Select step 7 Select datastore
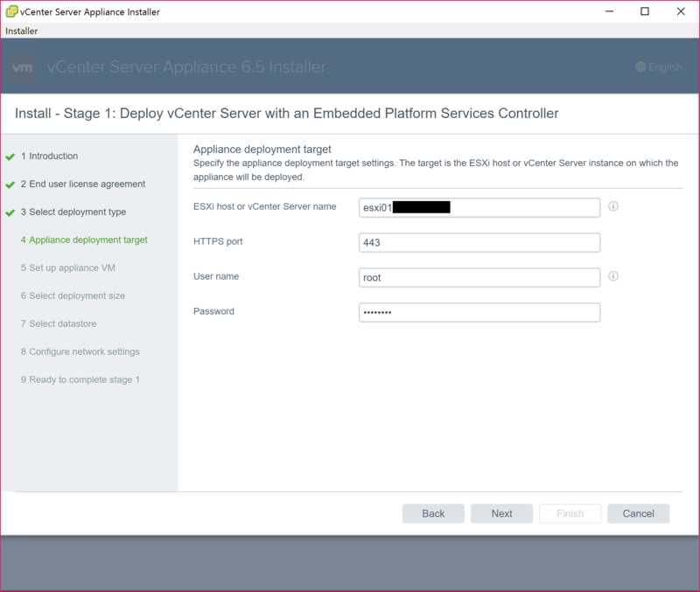 coord(59,324)
